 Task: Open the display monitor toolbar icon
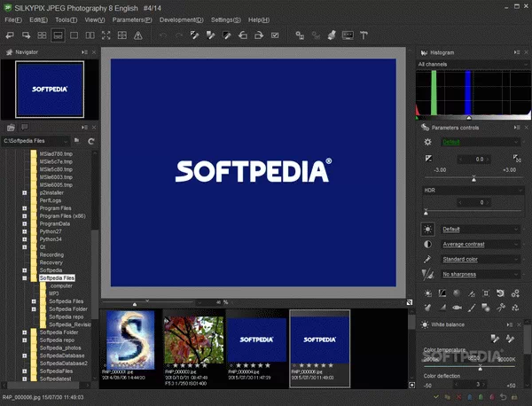click(348, 35)
